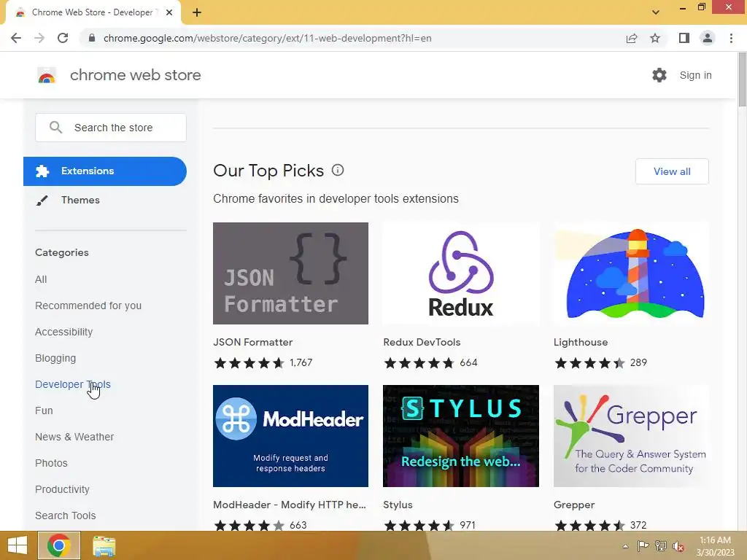
Task: Open the Chrome profile avatar
Action: (708, 38)
